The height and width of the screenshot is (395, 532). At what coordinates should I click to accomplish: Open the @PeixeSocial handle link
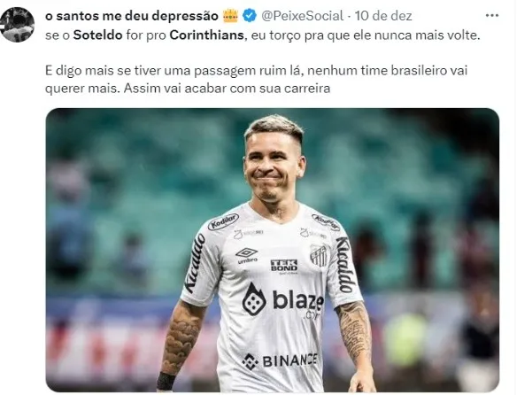click(x=303, y=16)
